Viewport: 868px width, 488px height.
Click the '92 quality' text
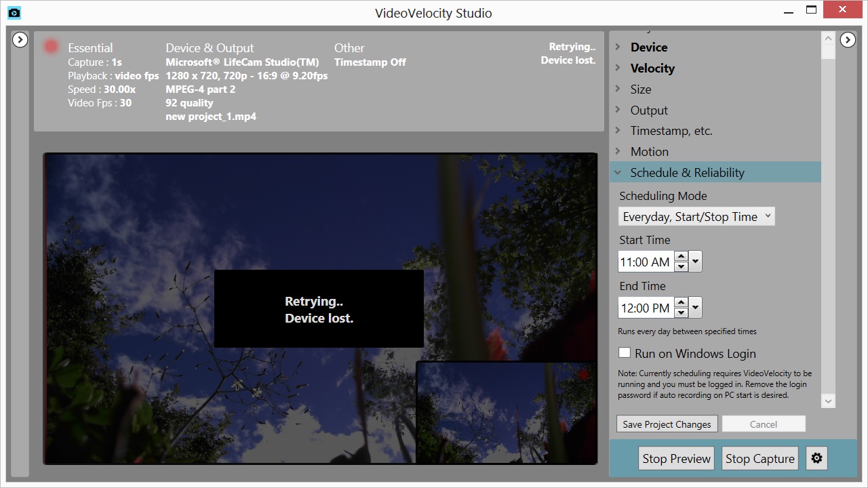click(x=189, y=103)
